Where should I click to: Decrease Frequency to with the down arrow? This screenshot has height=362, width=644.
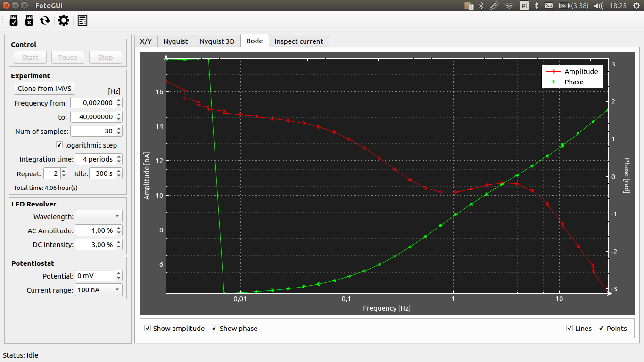point(119,120)
